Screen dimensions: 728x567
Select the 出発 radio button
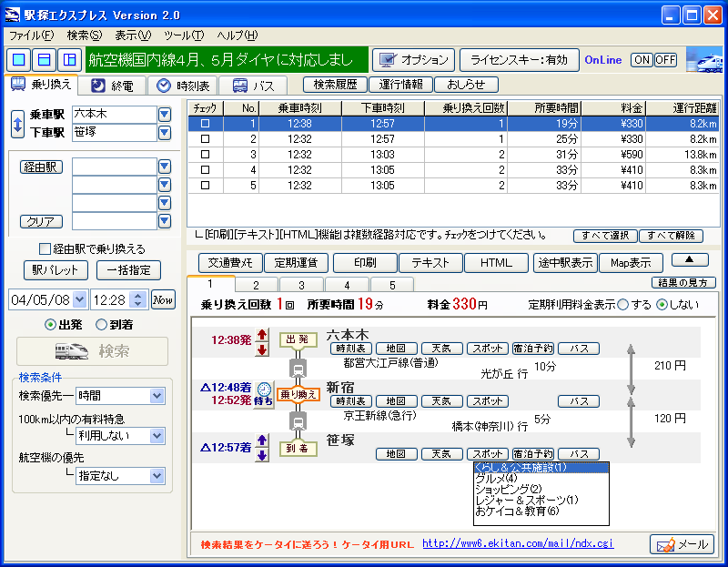coord(50,325)
